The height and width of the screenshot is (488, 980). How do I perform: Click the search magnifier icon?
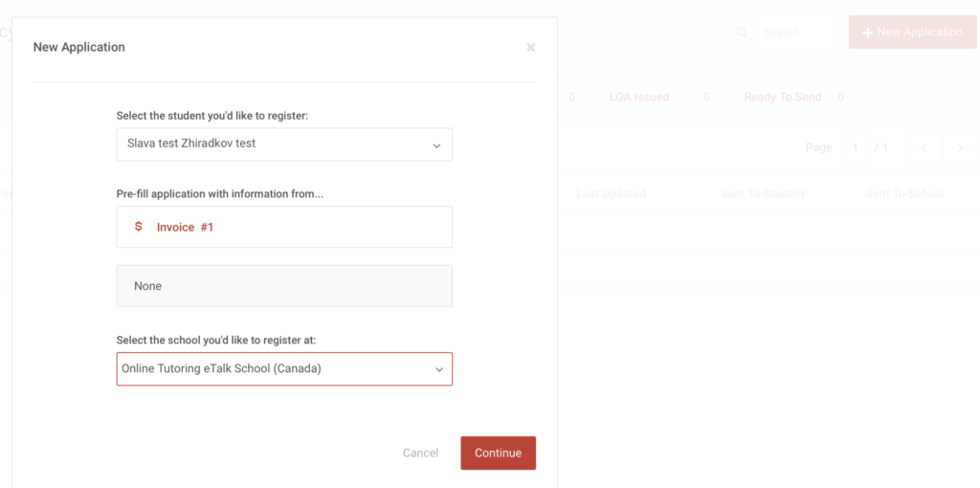(742, 32)
